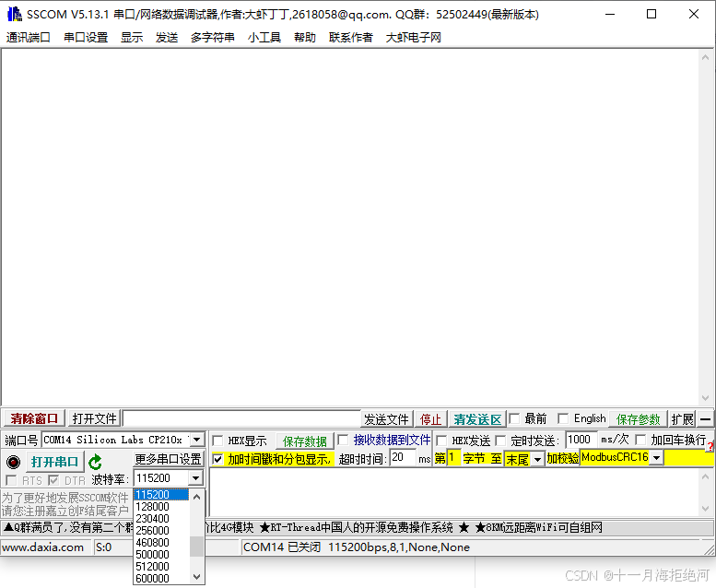The width and height of the screenshot is (716, 588).
Task: Click the 打开串口 button
Action: pyautogui.click(x=54, y=462)
